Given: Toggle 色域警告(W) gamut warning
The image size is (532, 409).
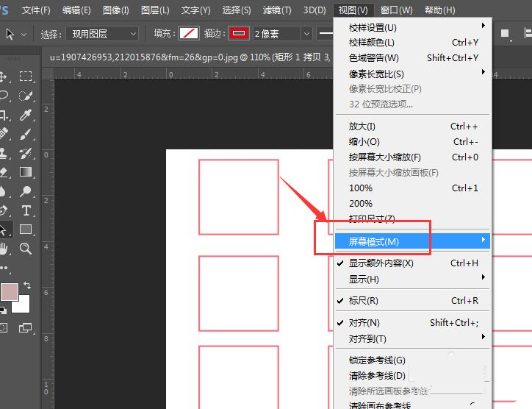Looking at the screenshot, I should [412, 58].
